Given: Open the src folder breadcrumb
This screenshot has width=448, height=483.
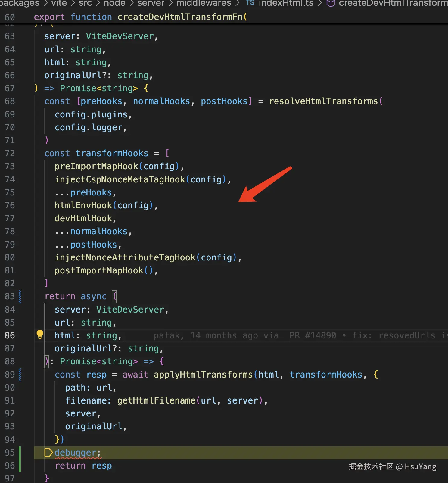Looking at the screenshot, I should click(x=85, y=3).
